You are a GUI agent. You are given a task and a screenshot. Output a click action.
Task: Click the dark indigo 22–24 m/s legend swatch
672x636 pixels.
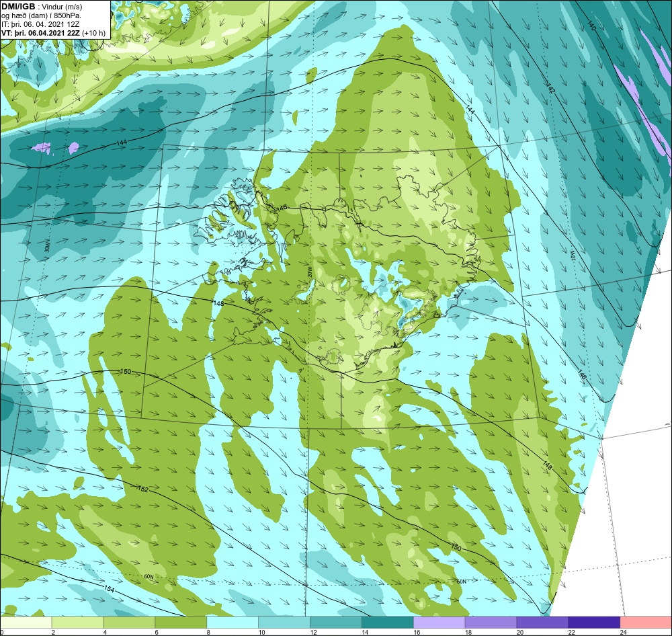pos(595,623)
